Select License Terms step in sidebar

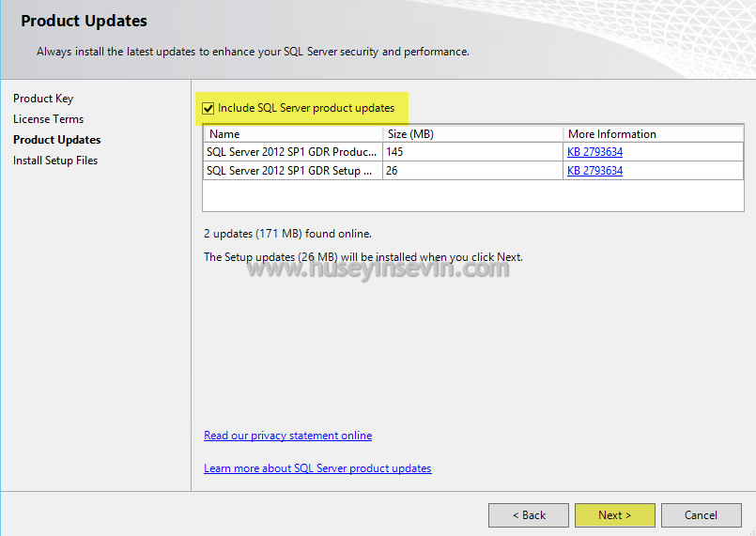[x=48, y=119]
